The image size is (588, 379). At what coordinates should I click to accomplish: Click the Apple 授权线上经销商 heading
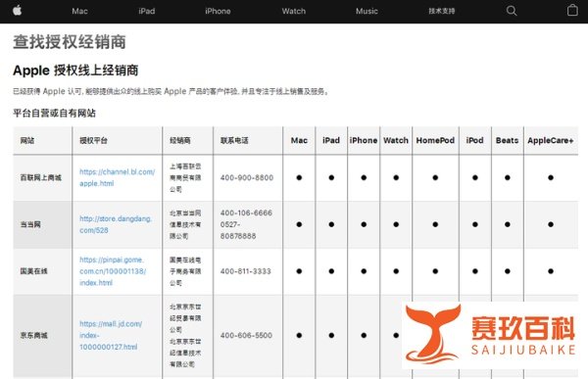(75, 71)
